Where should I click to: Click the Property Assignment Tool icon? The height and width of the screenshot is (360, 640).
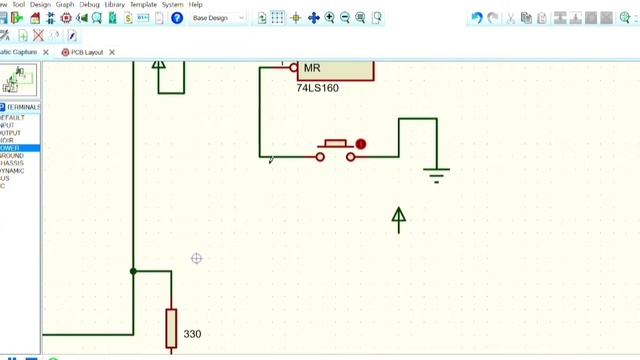5,36
